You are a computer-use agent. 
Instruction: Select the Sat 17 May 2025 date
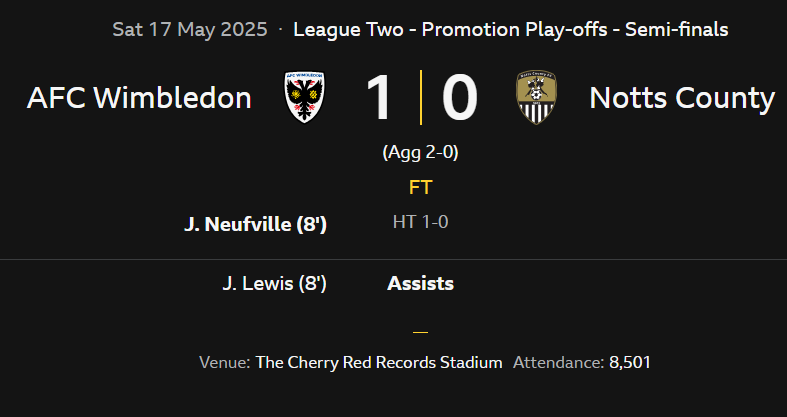tap(190, 30)
